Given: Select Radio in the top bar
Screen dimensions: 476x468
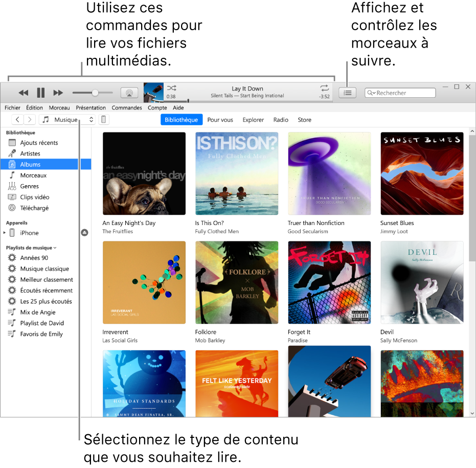Looking at the screenshot, I should 281,119.
